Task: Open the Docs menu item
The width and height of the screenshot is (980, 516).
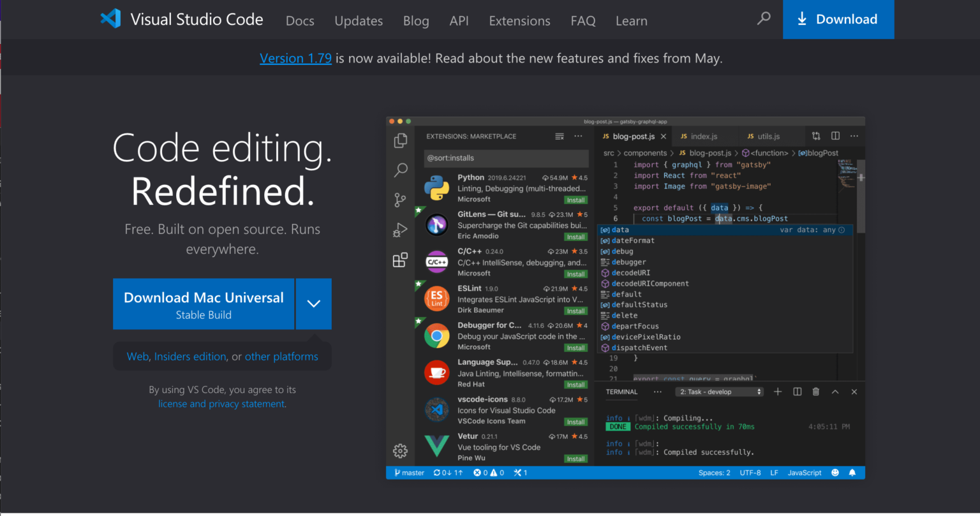Action: (300, 20)
